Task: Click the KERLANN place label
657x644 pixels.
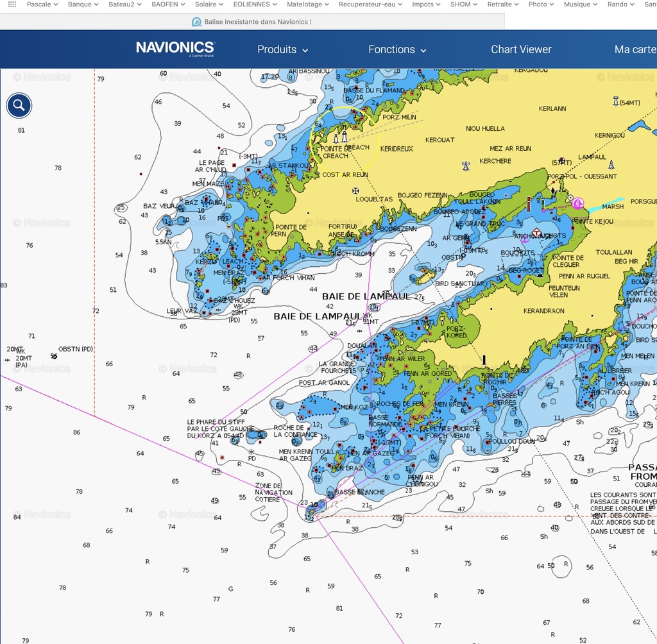Action: tap(552, 108)
